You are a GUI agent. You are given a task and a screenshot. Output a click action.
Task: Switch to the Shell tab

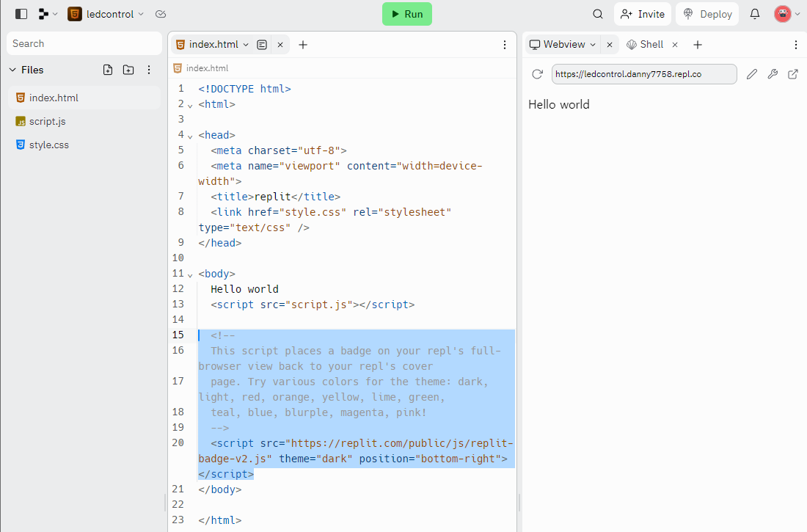coord(646,45)
